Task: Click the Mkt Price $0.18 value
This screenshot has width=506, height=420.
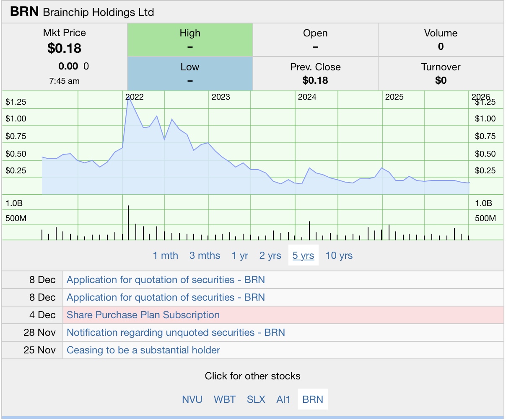Action: click(x=65, y=48)
